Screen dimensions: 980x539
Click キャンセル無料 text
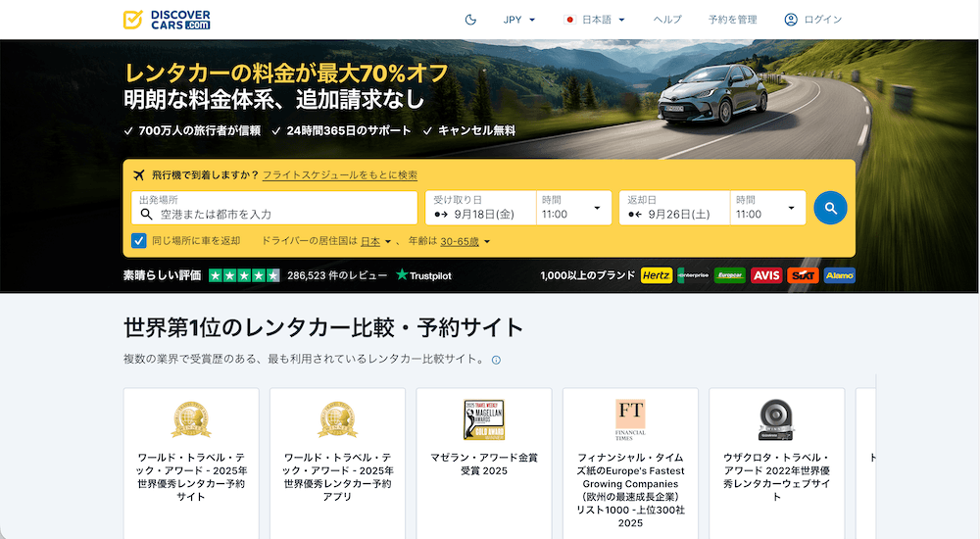click(476, 130)
